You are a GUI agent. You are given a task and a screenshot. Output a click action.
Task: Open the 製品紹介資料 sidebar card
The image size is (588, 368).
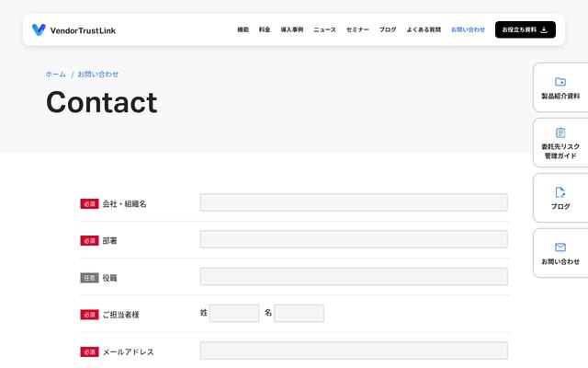point(560,87)
